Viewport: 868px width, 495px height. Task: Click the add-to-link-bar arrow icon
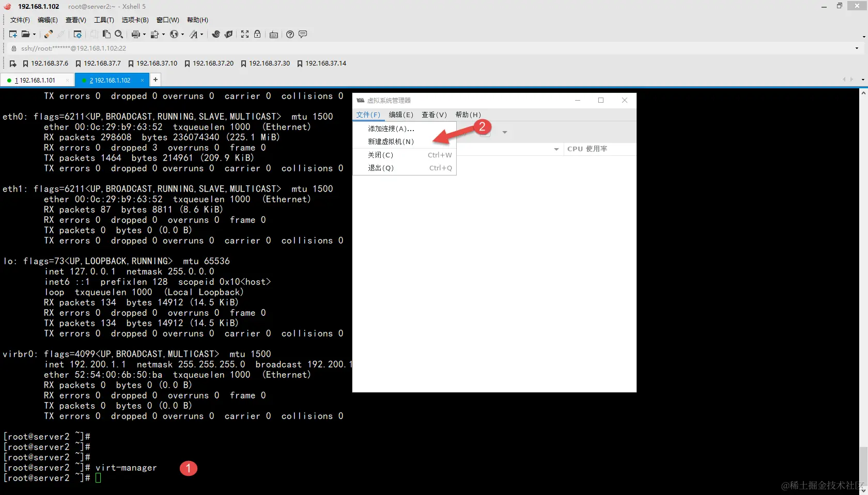pos(13,63)
